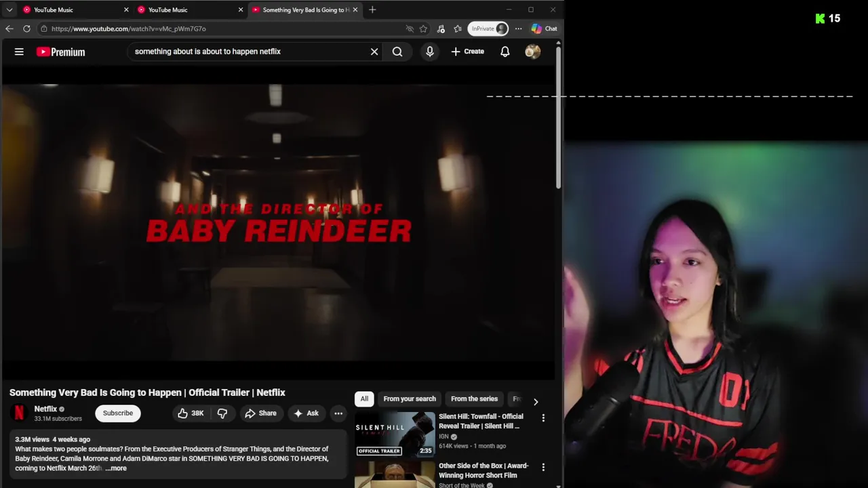The height and width of the screenshot is (488, 868).
Task: Open Copilot Chat
Action: tap(545, 28)
